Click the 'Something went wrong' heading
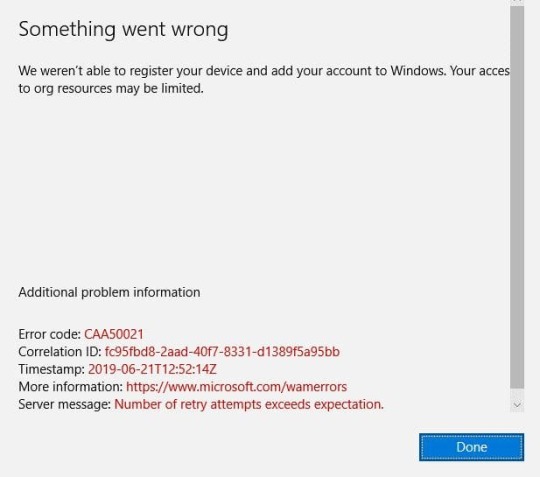 pos(123,30)
